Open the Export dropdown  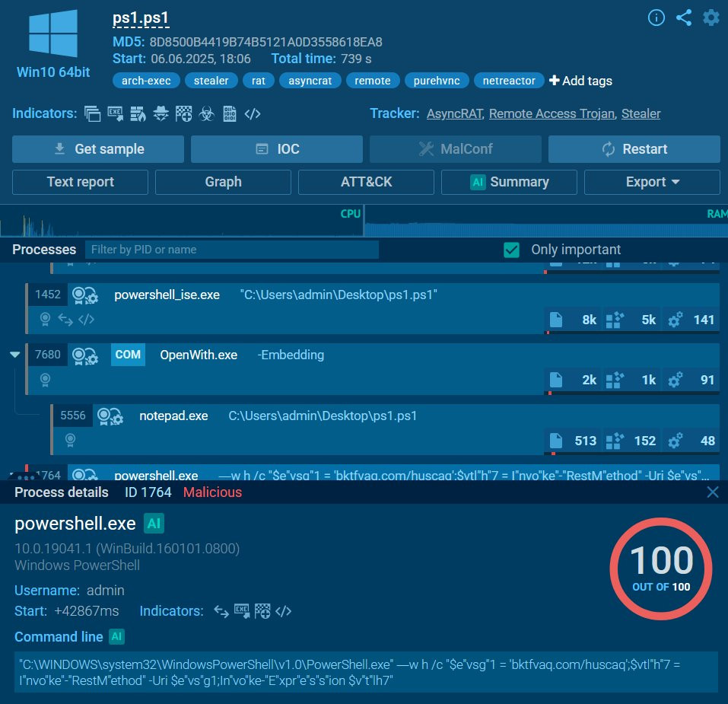click(x=652, y=182)
